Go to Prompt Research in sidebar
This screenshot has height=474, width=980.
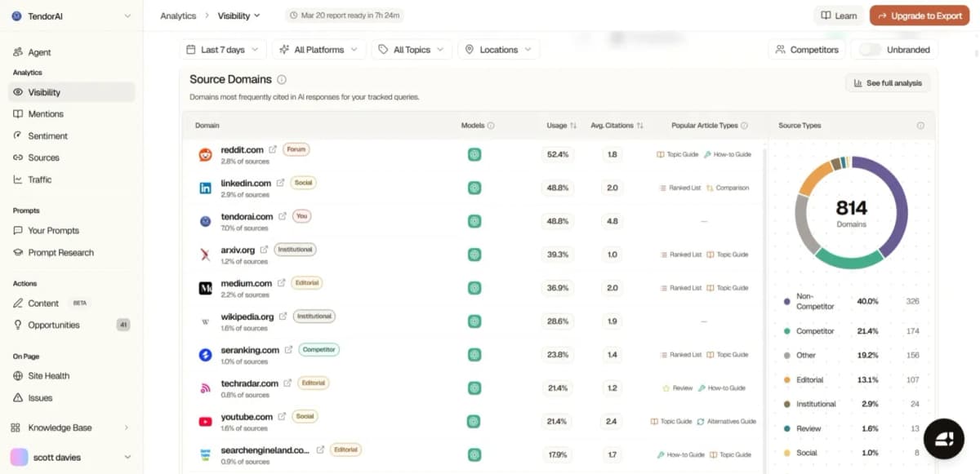coord(60,253)
